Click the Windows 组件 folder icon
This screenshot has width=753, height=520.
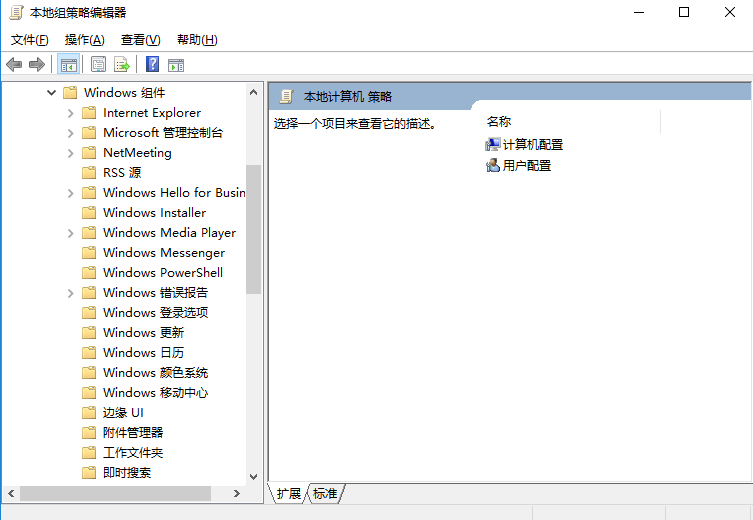70,92
